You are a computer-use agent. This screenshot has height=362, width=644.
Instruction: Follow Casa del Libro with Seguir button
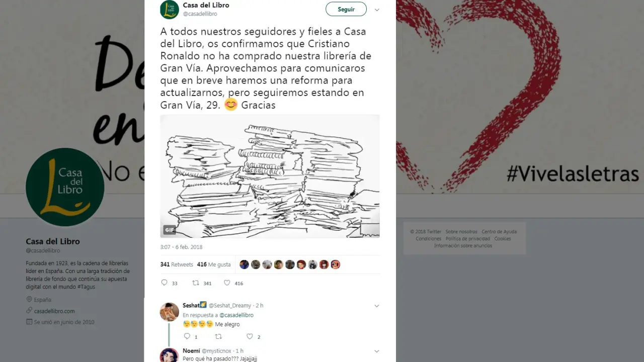point(346,10)
